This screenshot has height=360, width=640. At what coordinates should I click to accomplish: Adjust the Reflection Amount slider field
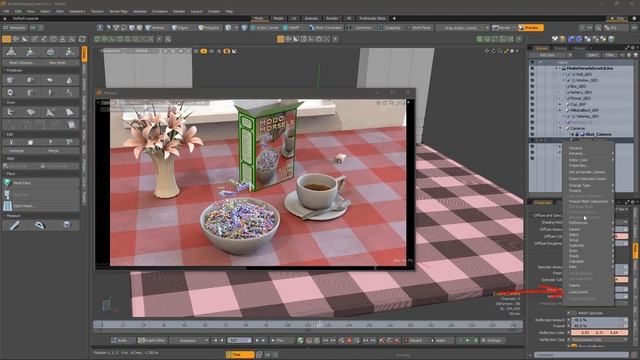(599, 320)
